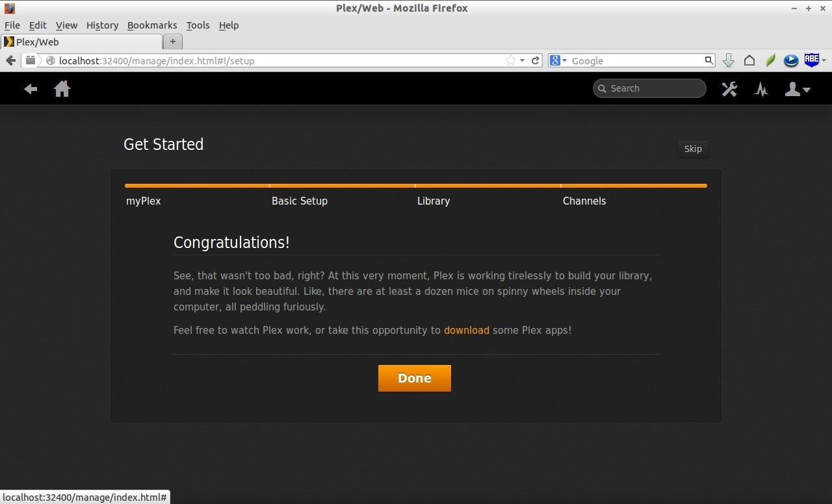Viewport: 832px width, 504px height.
Task: Reload the current page
Action: coord(536,60)
